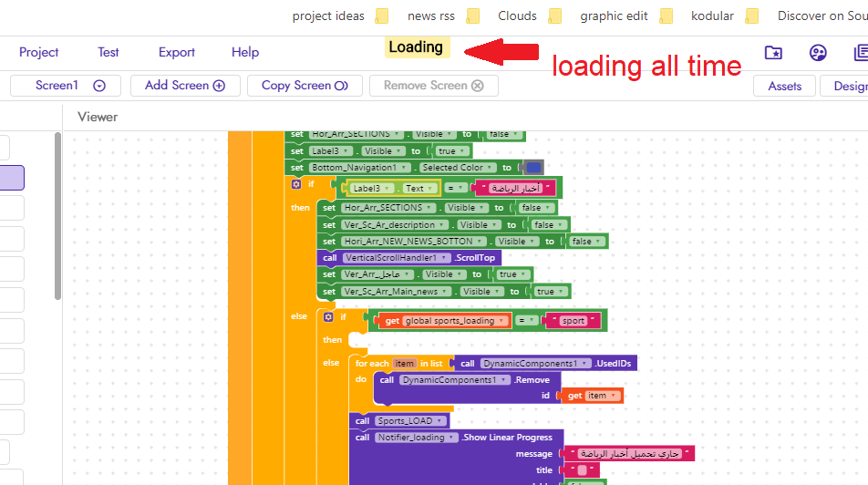Open the 'graphic edit' bookmark folder
This screenshot has height=485, width=868.
pos(626,16)
